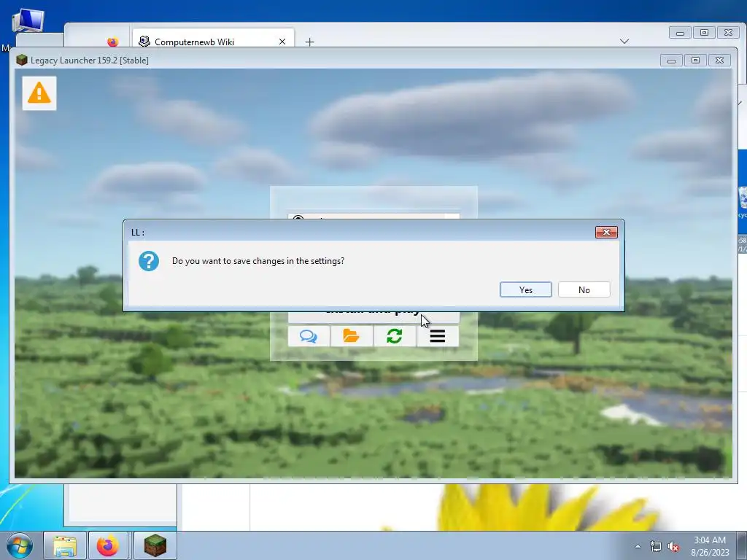
Task: Show hidden system tray icons
Action: 638,547
